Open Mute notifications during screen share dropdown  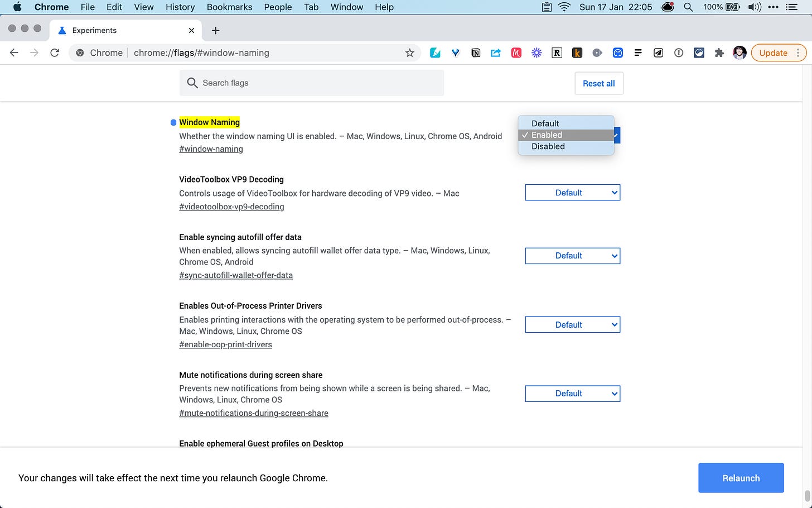click(573, 394)
